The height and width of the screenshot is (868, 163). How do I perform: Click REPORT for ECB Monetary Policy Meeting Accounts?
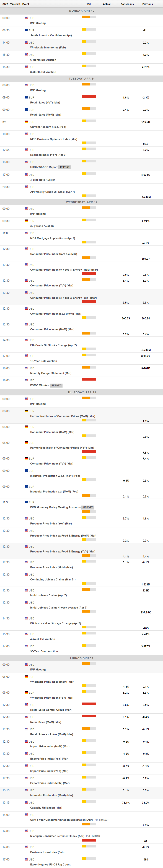coord(88,507)
